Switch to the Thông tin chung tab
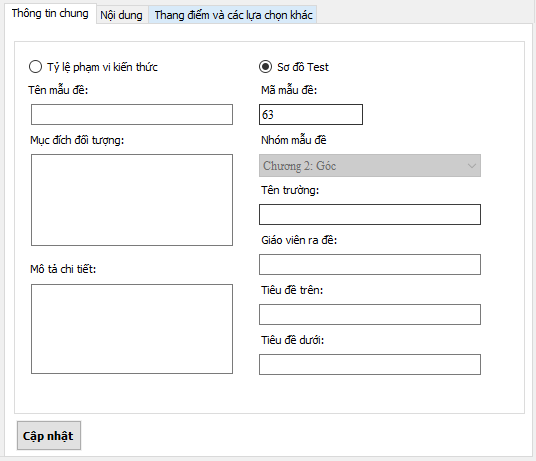 (x=50, y=13)
